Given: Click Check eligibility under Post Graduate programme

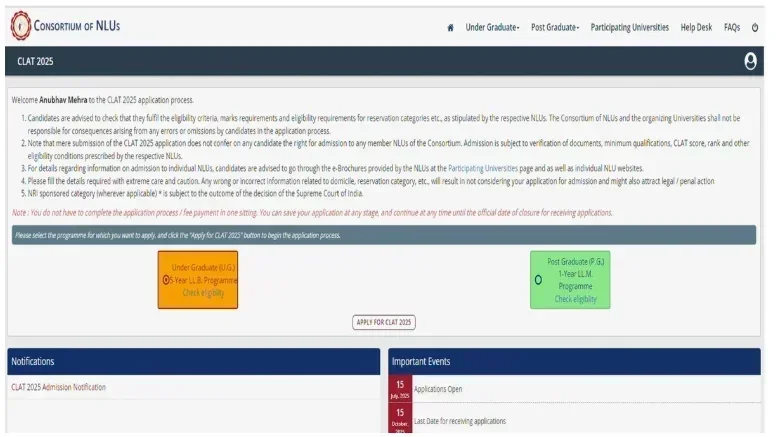Looking at the screenshot, I should pyautogui.click(x=575, y=298).
